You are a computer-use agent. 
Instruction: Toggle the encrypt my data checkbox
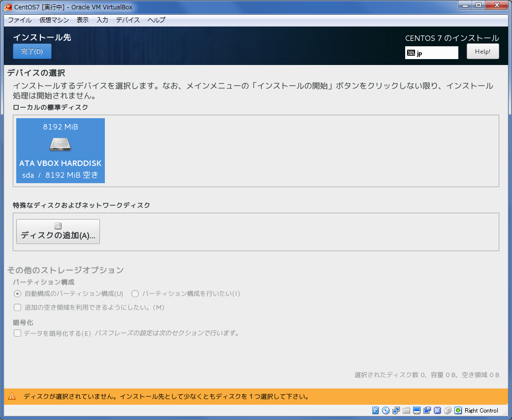click(18, 333)
